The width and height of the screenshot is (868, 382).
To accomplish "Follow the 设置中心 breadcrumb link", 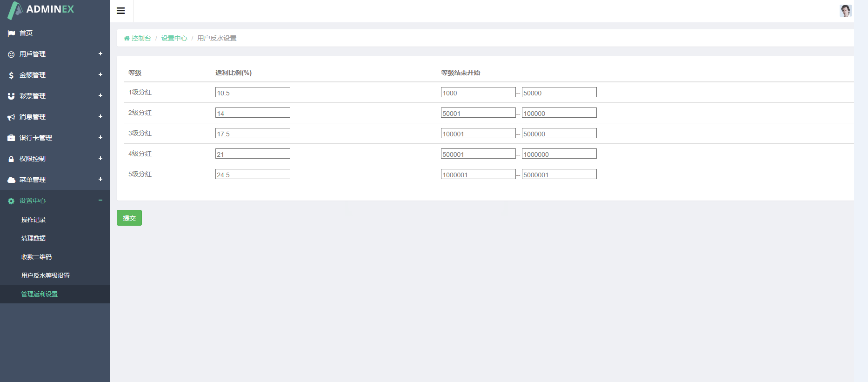I will 174,38.
